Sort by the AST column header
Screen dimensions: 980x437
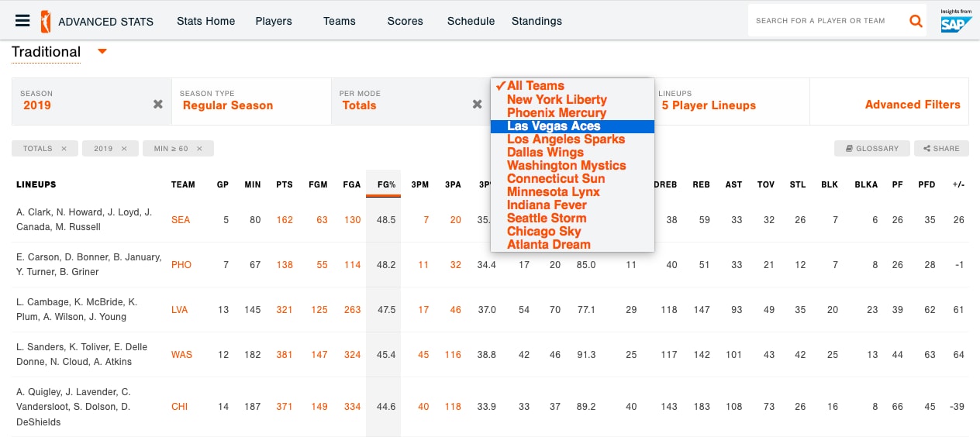733,184
